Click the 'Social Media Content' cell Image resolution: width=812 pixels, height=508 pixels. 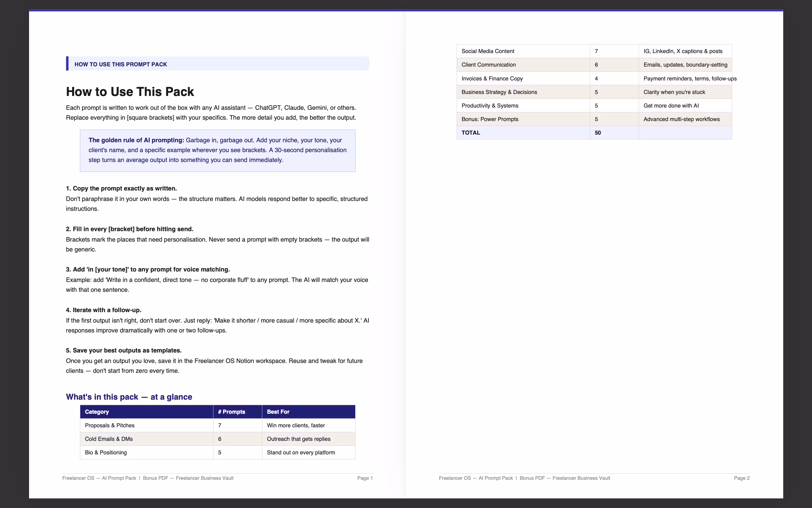click(x=523, y=51)
